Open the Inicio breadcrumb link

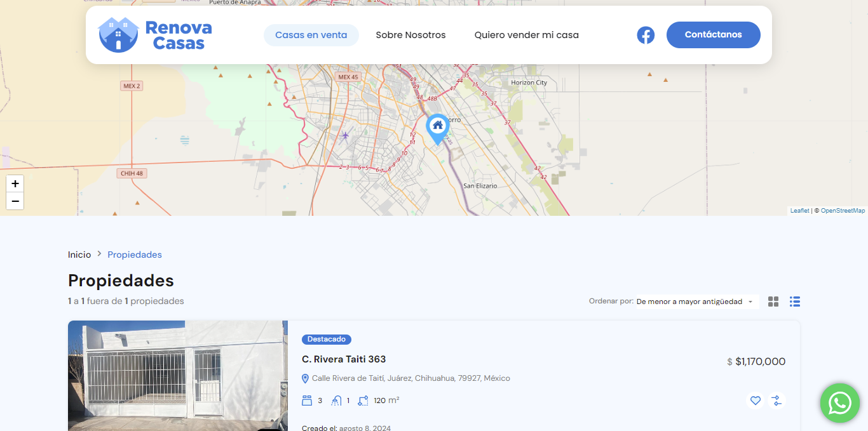coord(79,254)
